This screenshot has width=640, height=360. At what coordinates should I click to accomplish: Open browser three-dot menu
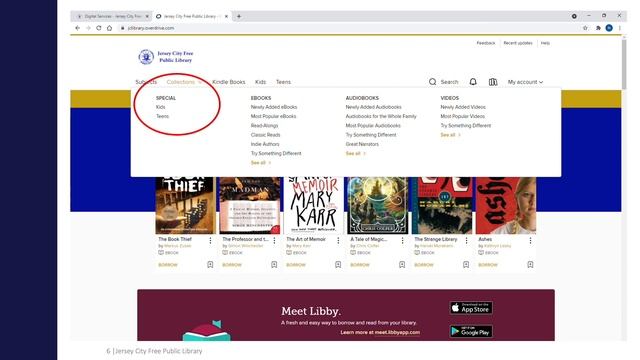pos(620,28)
